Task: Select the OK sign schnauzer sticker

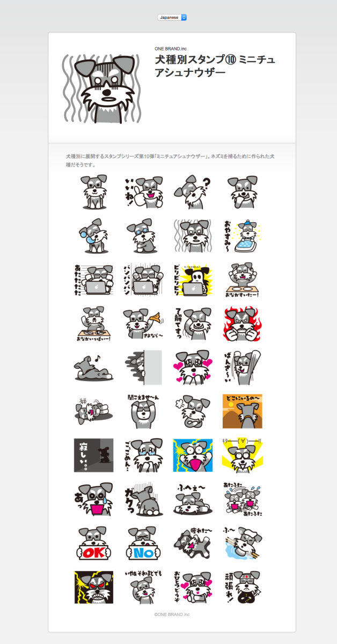Action: click(94, 543)
